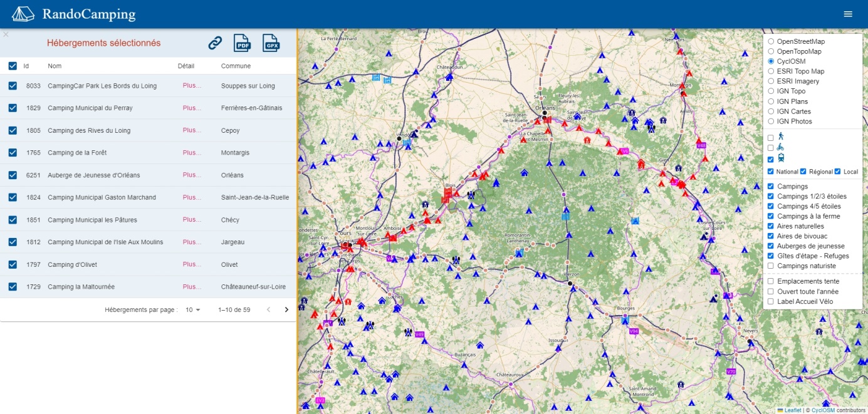Enable the cycling routes checkbox
The width and height of the screenshot is (868, 414).
point(770,148)
